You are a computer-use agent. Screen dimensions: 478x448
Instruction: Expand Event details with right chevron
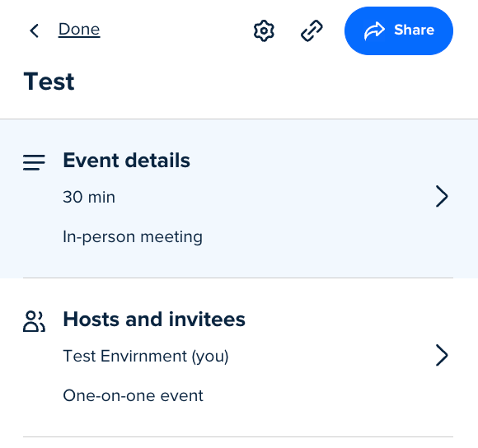(x=442, y=196)
